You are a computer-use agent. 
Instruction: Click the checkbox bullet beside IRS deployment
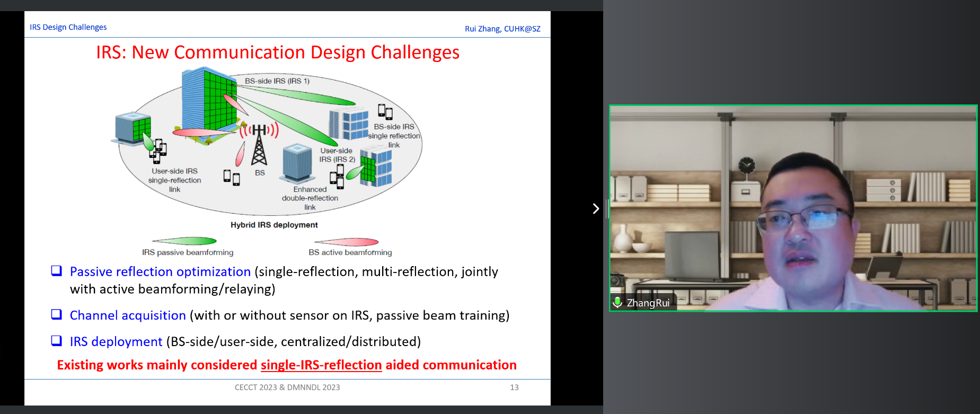tap(56, 340)
